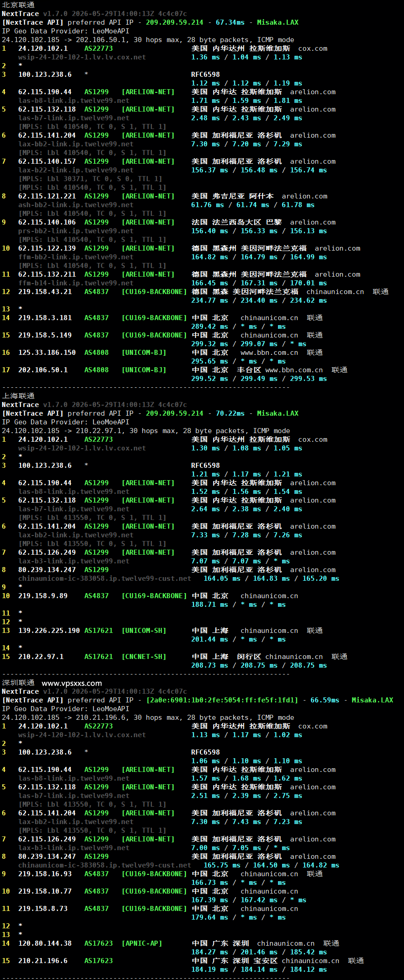Select the 166.45 ms latency value
Viewport: 404px width, 980px height.
(210, 283)
